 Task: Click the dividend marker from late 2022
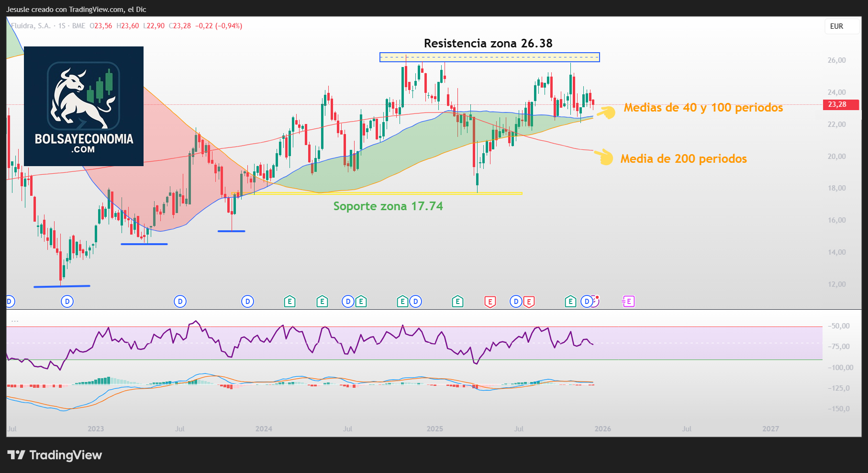pos(67,302)
